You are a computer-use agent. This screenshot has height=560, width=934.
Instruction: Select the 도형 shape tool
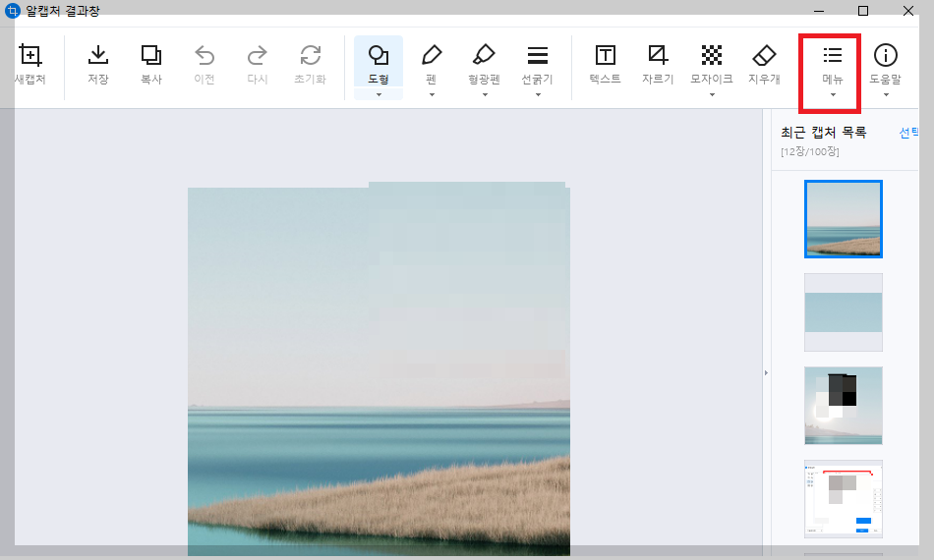[379, 63]
